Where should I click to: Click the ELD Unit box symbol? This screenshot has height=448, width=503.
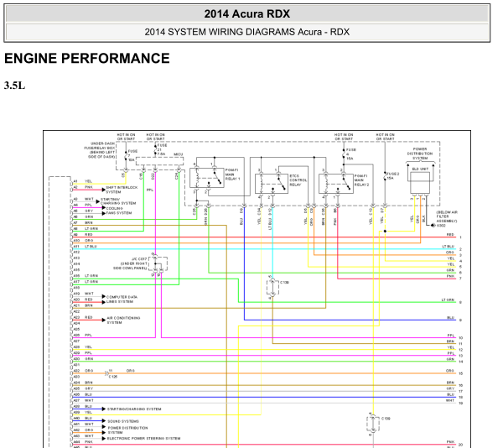click(420, 183)
